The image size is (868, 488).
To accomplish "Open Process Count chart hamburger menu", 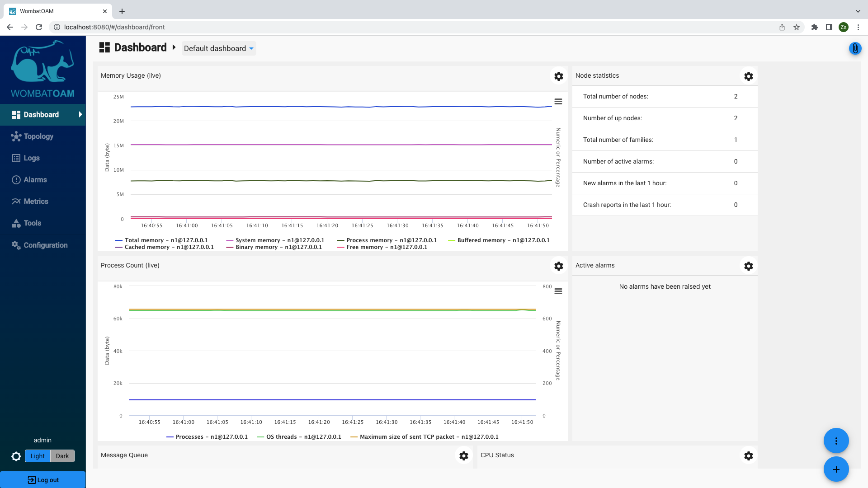I will 558,291.
